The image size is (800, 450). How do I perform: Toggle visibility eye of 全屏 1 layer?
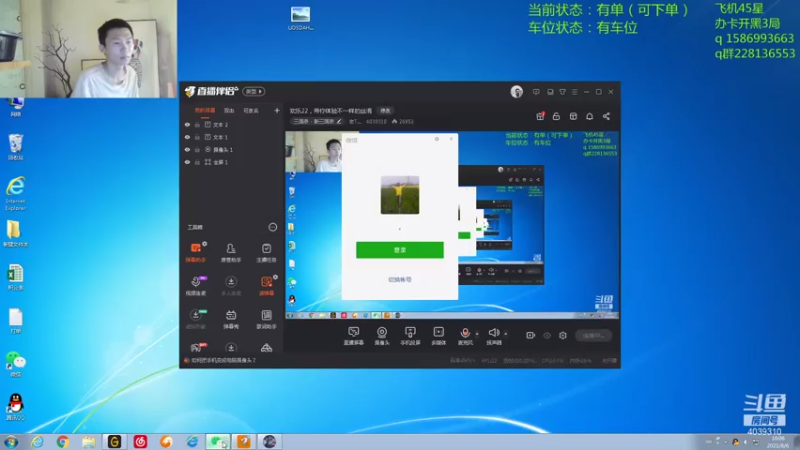click(x=187, y=162)
